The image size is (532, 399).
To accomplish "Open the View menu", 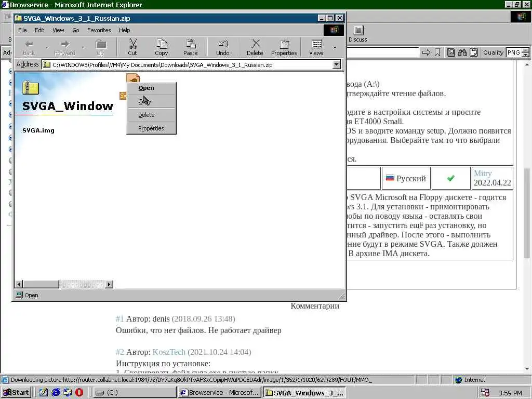I will pyautogui.click(x=58, y=30).
